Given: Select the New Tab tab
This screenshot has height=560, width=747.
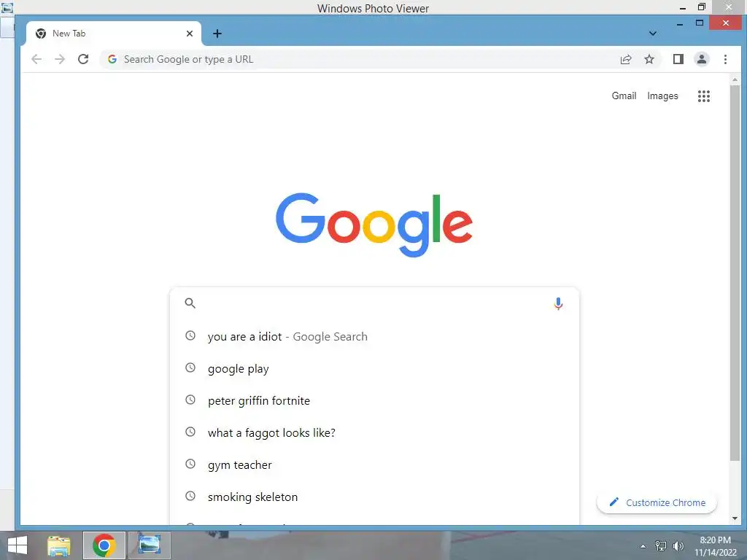Looking at the screenshot, I should pos(114,34).
